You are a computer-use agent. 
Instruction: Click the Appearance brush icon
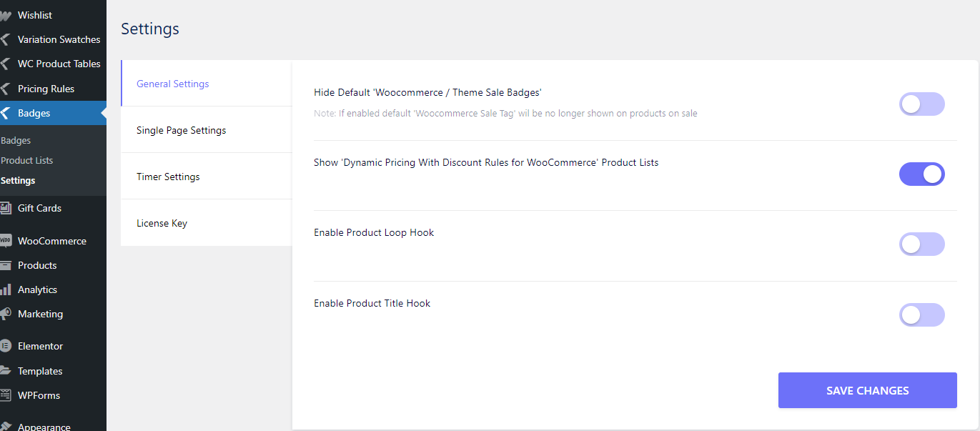coord(6,427)
